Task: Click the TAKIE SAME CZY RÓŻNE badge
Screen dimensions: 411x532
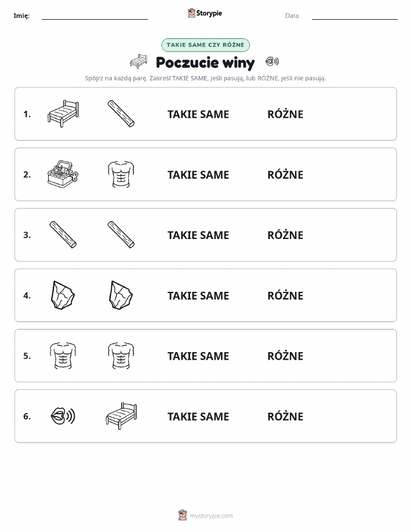Action: (x=205, y=45)
